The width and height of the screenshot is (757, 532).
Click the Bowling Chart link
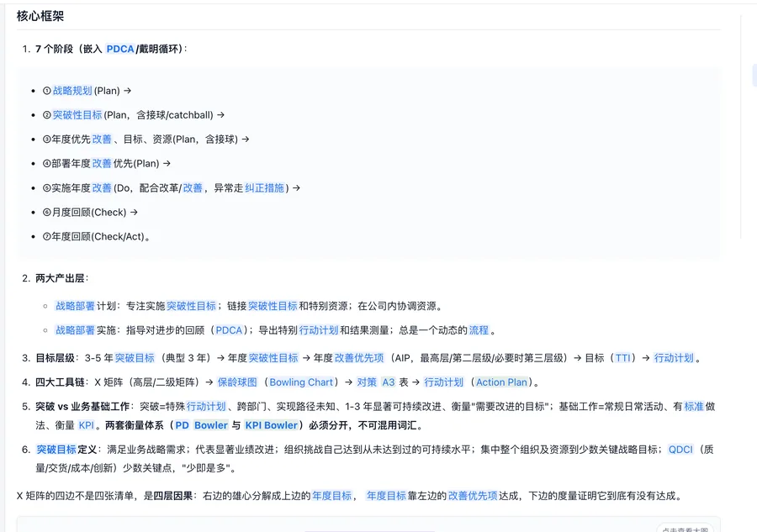[301, 382]
